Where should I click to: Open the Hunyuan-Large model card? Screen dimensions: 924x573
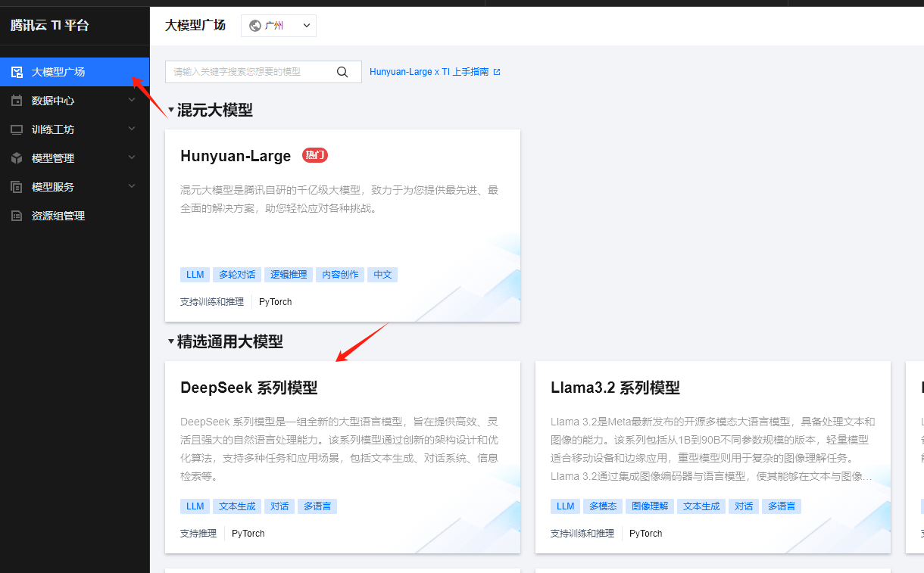[342, 225]
